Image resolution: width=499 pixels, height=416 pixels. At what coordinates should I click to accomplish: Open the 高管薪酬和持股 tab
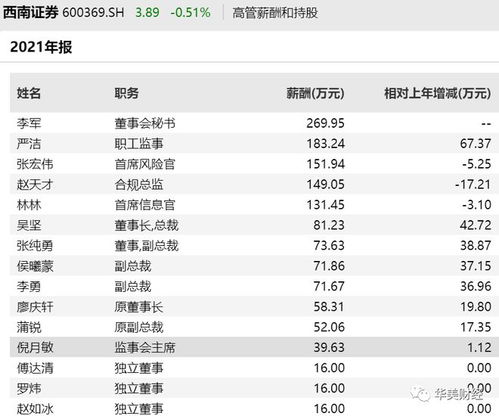click(275, 13)
